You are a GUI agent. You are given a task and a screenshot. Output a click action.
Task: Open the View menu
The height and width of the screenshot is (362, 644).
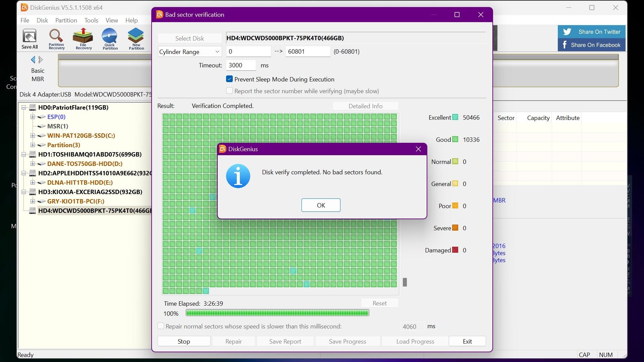[112, 20]
